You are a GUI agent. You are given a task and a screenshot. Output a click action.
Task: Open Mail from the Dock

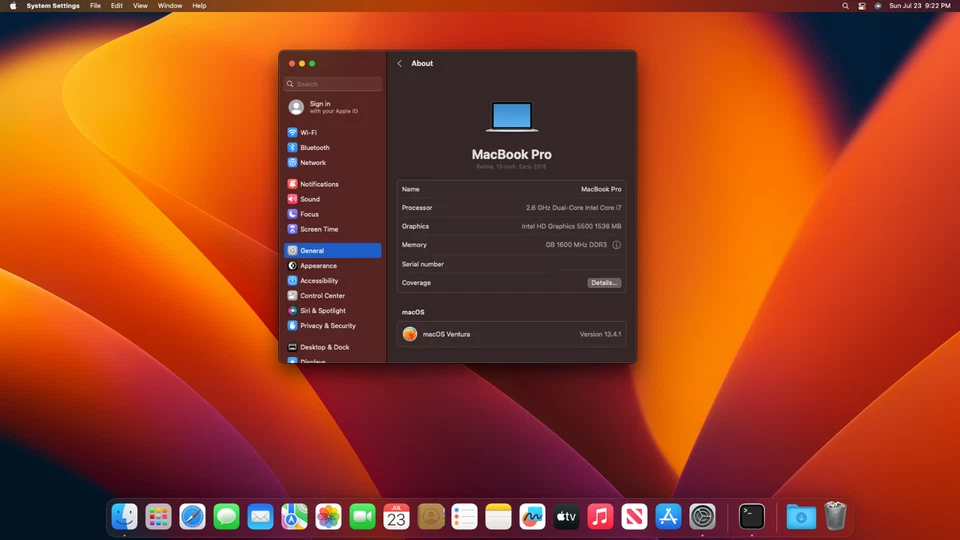point(260,517)
